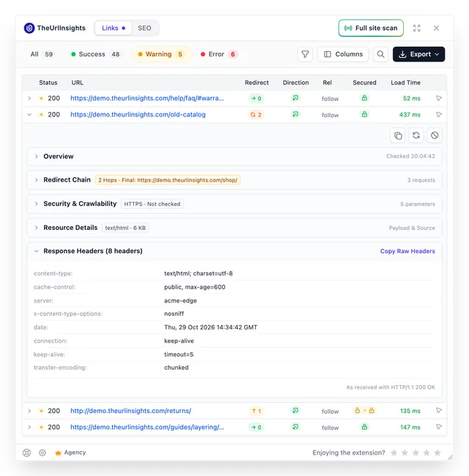Click the direction icon on help/faq row

click(295, 98)
